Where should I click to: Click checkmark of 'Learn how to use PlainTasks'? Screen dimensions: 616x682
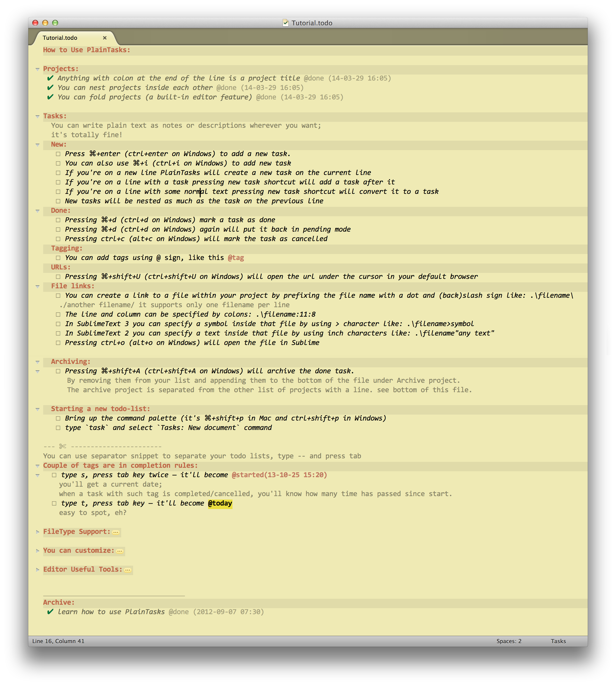[x=50, y=612]
